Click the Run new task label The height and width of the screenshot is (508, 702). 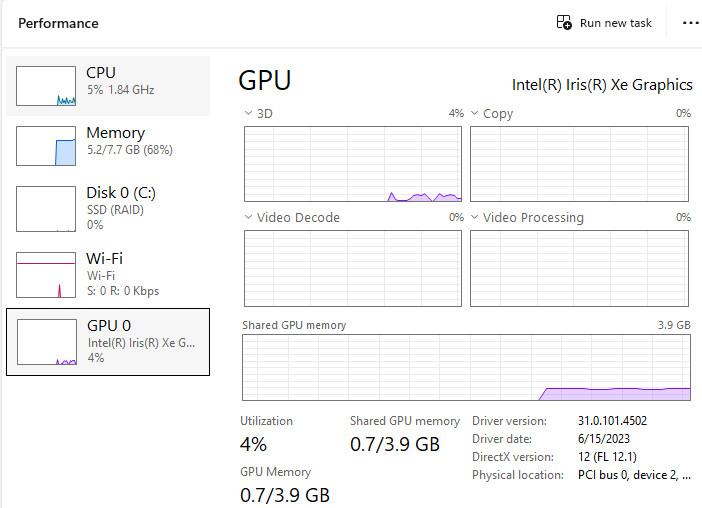616,23
